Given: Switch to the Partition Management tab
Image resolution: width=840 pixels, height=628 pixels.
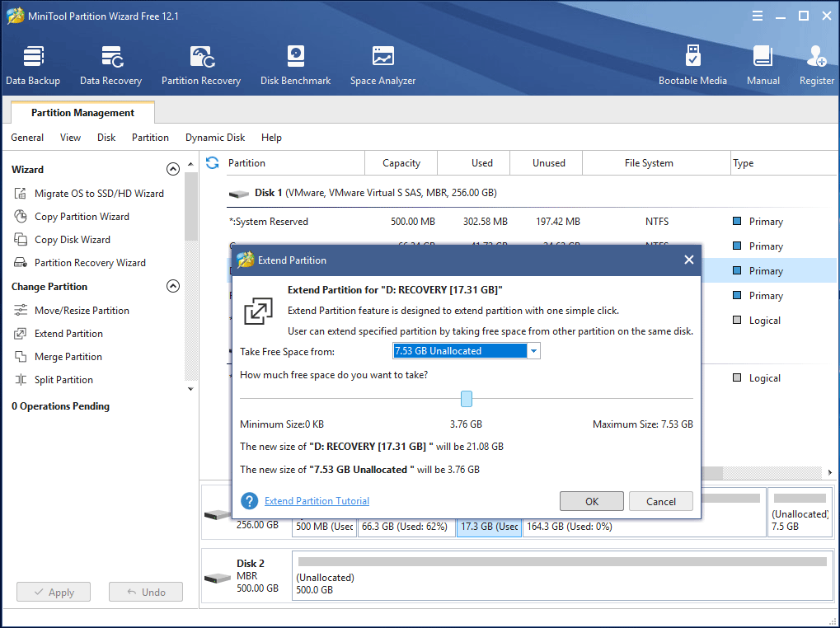Looking at the screenshot, I should coord(82,112).
